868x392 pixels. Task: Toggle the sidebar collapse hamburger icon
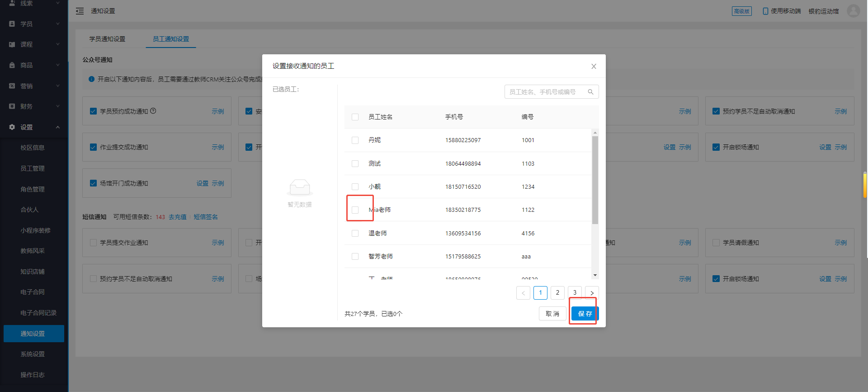80,11
